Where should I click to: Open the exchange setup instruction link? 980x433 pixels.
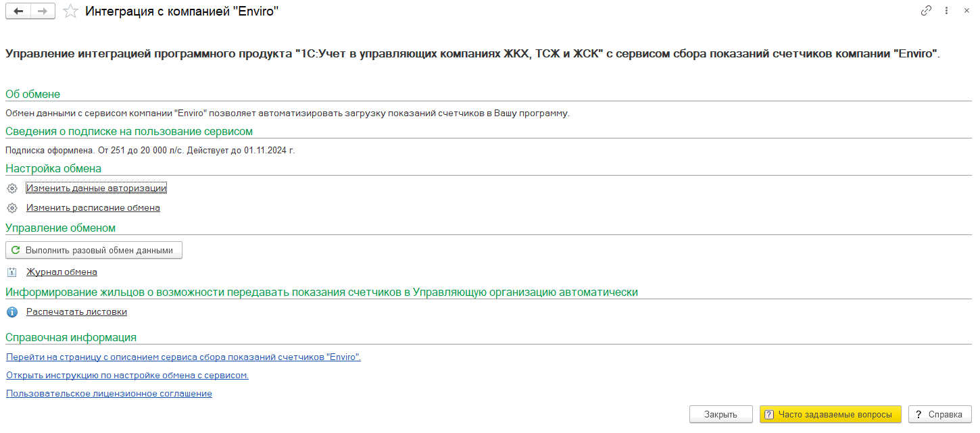pos(127,375)
